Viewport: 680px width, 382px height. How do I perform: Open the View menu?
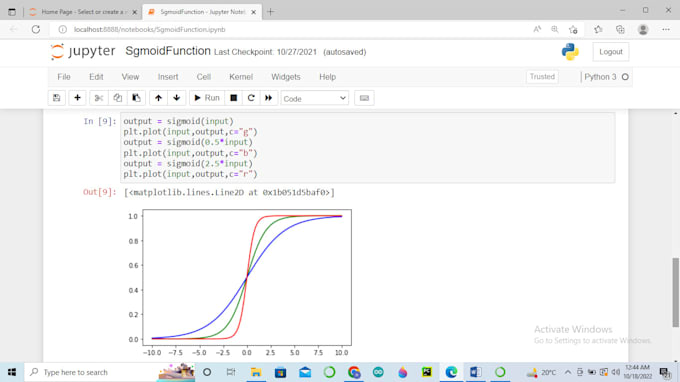pos(130,77)
